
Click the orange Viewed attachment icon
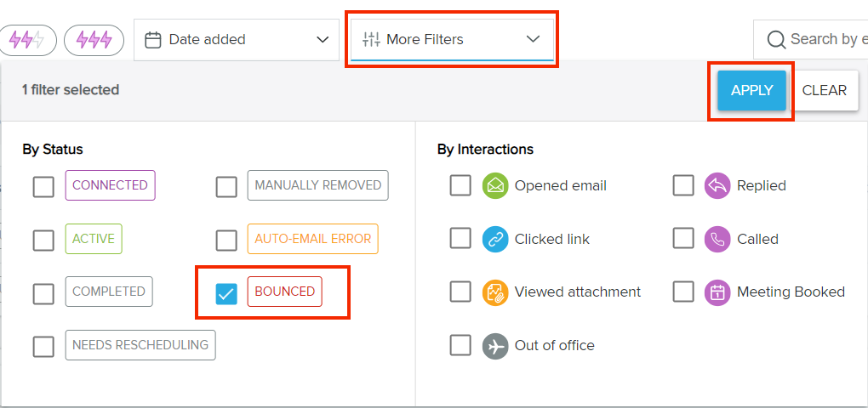click(495, 292)
